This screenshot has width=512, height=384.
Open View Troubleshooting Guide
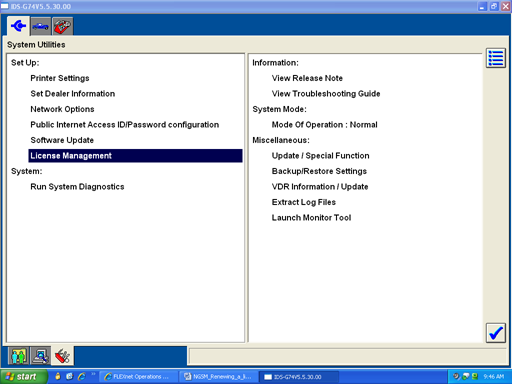(326, 94)
